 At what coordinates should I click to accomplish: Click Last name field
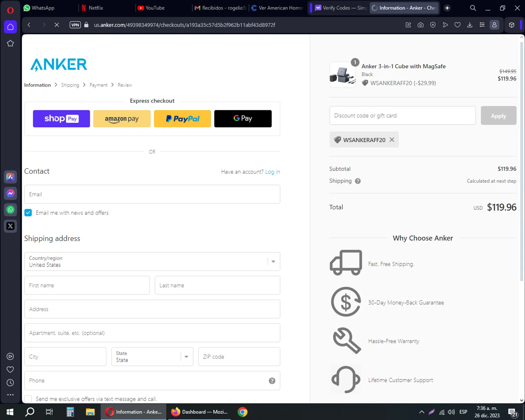tap(217, 285)
